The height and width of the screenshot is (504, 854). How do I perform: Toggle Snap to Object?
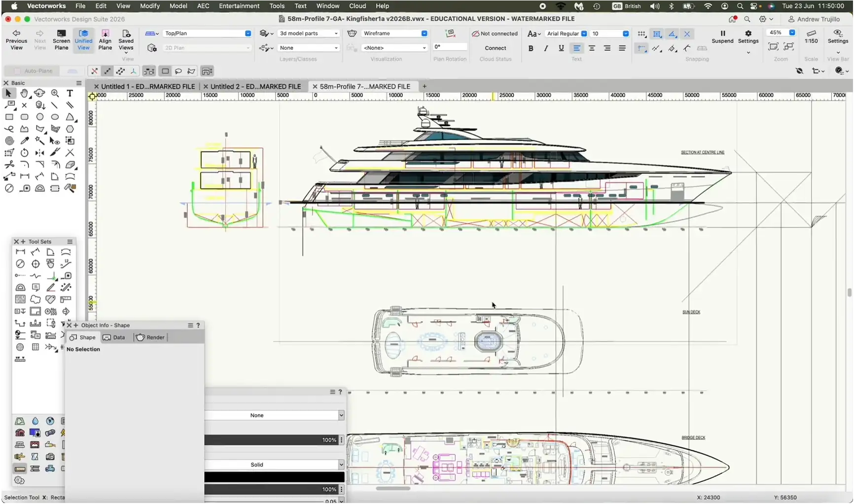point(657,34)
